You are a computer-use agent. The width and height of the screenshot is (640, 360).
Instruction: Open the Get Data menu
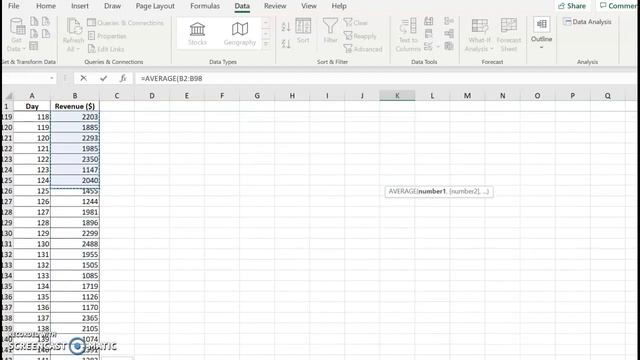coord(17,35)
